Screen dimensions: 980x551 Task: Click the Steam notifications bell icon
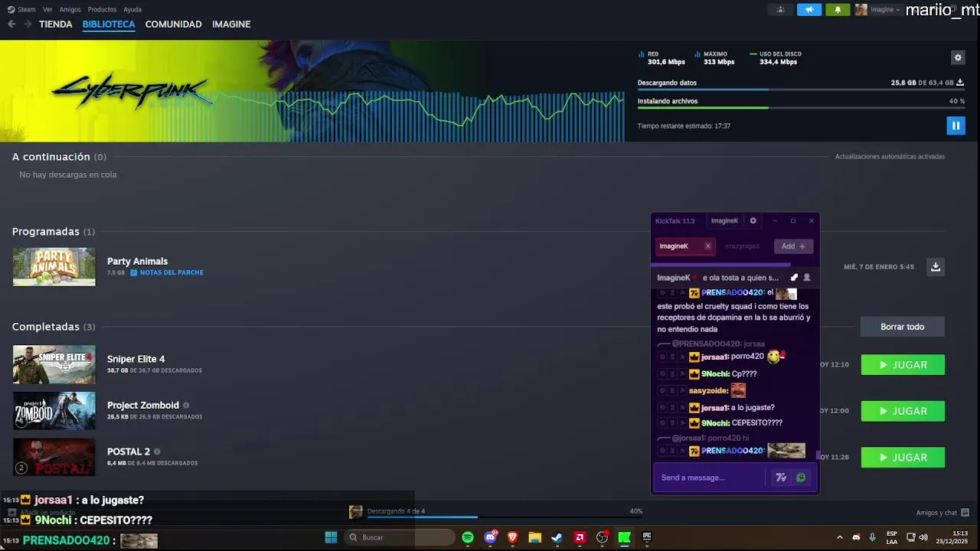pyautogui.click(x=838, y=10)
